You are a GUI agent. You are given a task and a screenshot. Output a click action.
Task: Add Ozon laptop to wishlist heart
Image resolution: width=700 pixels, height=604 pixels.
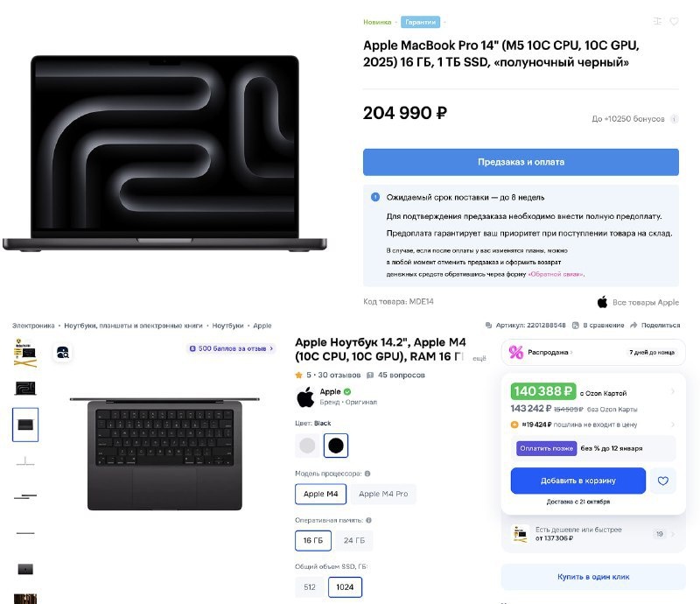pyautogui.click(x=663, y=481)
